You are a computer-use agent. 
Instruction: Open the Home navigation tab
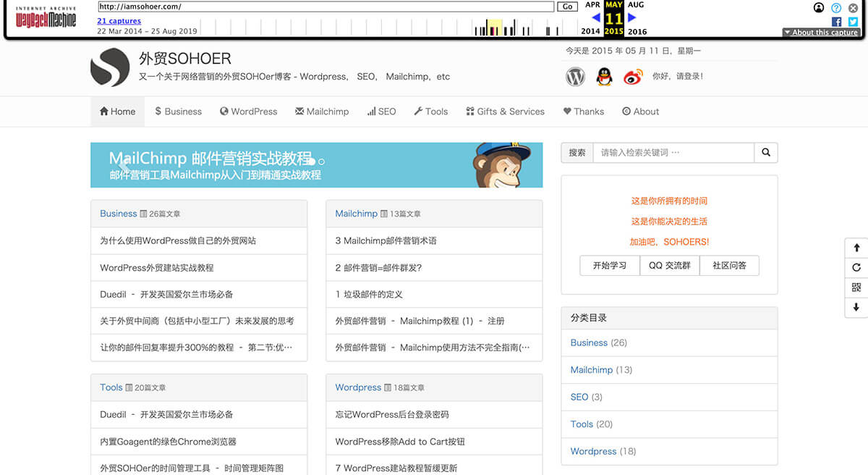click(118, 112)
